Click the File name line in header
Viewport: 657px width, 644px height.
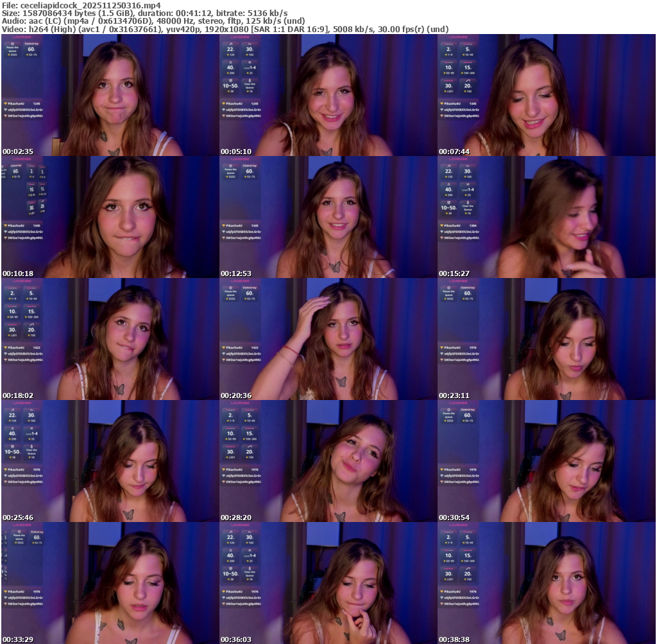81,5
